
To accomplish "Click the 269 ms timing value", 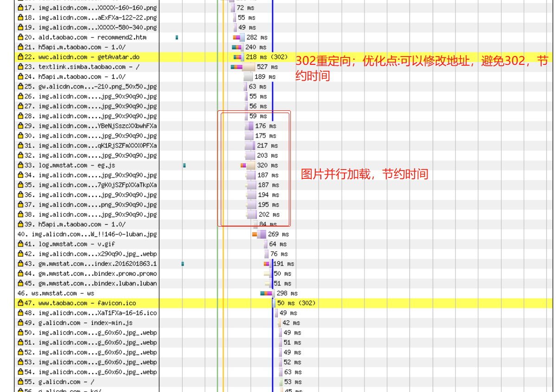I will [278, 234].
